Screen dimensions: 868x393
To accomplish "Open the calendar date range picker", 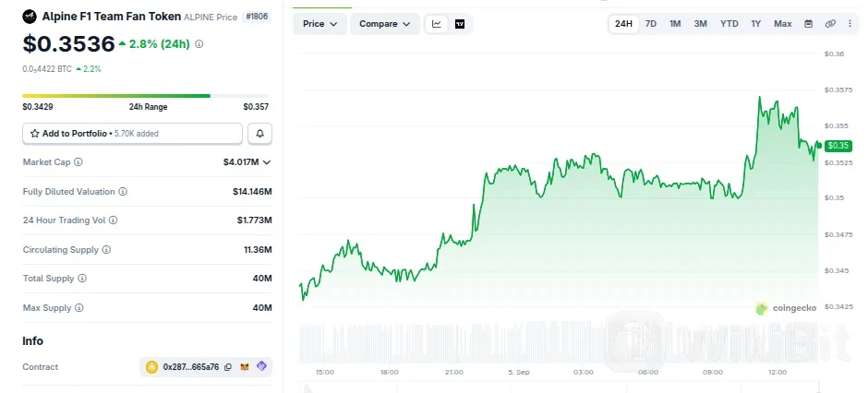I will 808,24.
